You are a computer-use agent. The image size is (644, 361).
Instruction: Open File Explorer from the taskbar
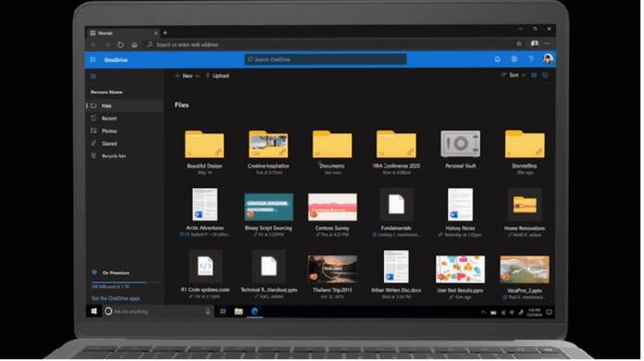[x=238, y=312]
